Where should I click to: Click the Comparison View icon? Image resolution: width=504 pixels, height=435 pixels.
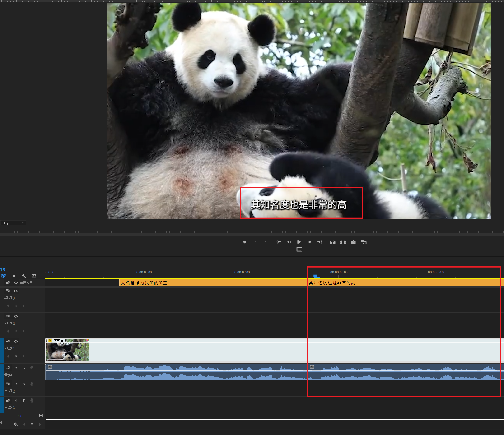coord(364,242)
